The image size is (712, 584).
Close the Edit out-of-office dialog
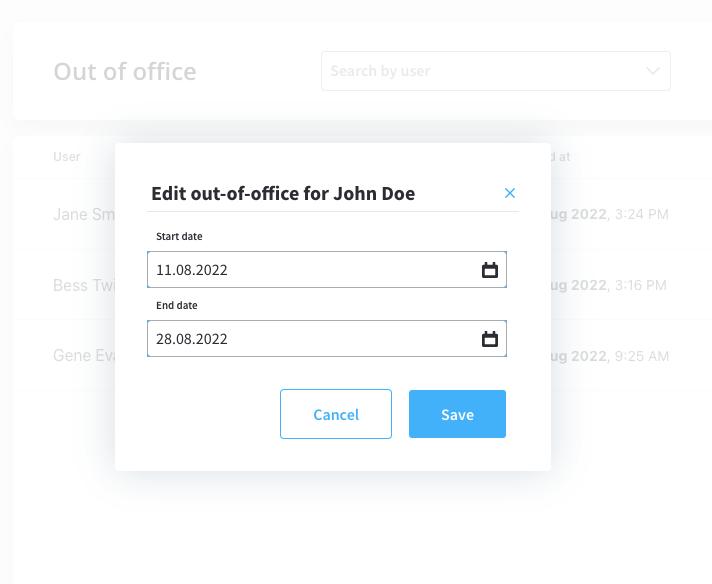point(509,193)
